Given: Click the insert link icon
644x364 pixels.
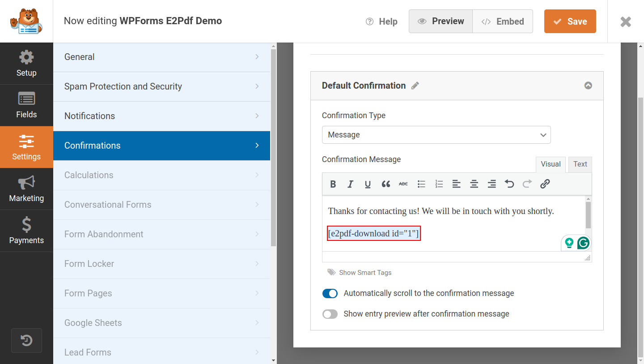Looking at the screenshot, I should point(545,184).
